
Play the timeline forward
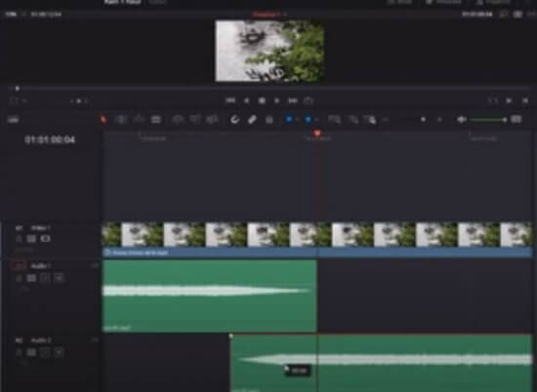pyautogui.click(x=277, y=100)
